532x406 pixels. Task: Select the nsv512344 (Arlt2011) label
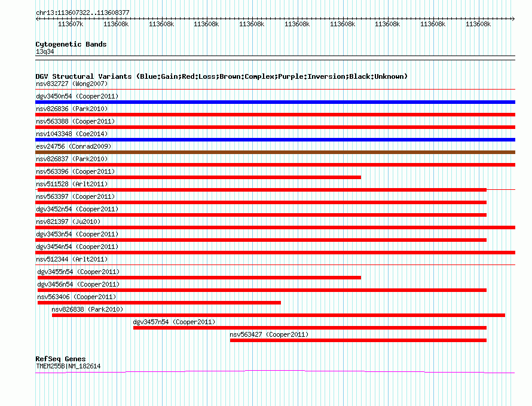coord(72,259)
